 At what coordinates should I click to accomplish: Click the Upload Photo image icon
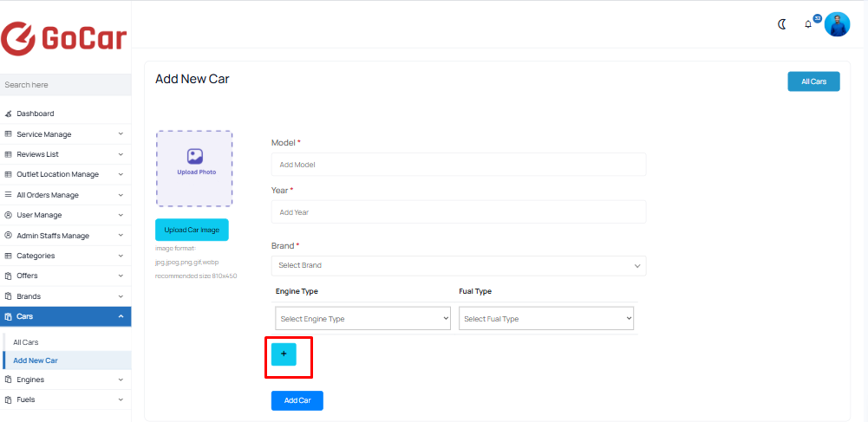(194, 156)
